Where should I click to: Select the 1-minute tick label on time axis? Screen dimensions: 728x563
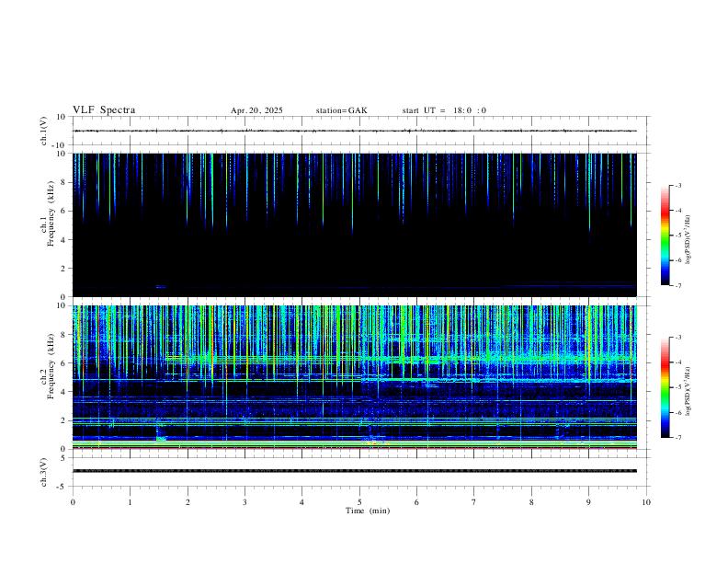point(130,501)
